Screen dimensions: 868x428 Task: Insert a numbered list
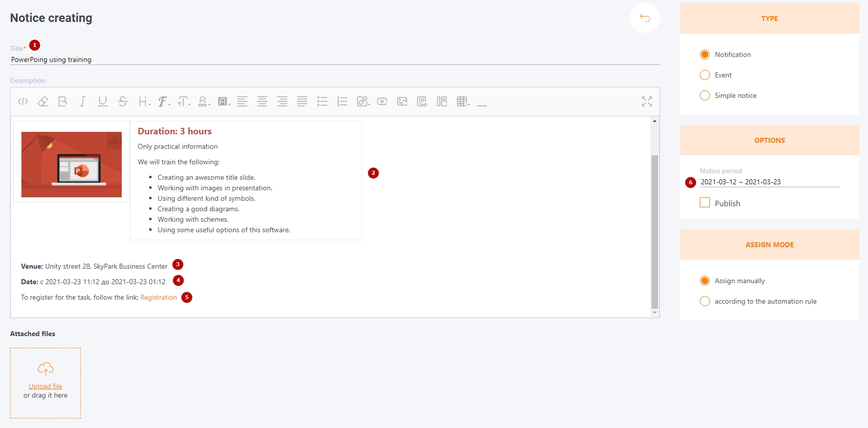(342, 102)
